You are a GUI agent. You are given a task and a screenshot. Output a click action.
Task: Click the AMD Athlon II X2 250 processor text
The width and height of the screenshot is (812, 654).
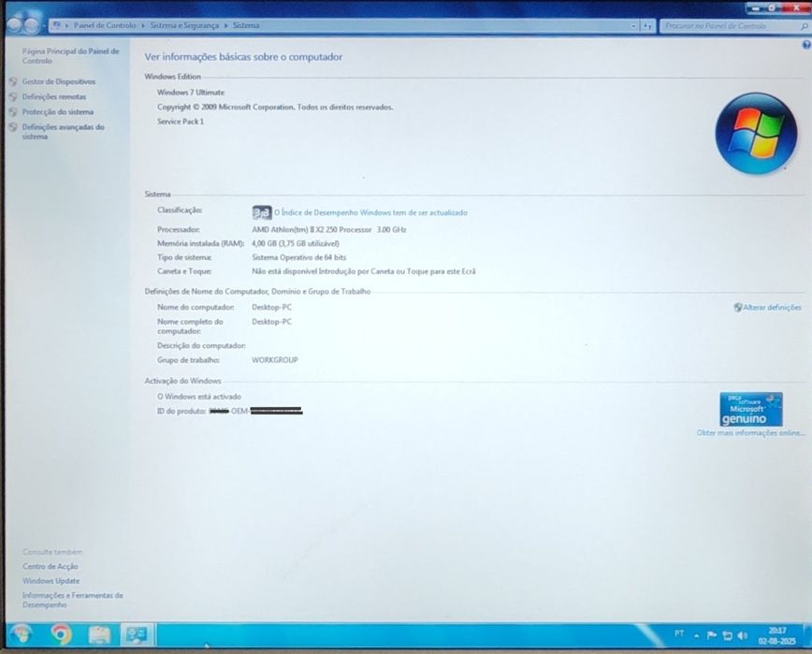[329, 229]
